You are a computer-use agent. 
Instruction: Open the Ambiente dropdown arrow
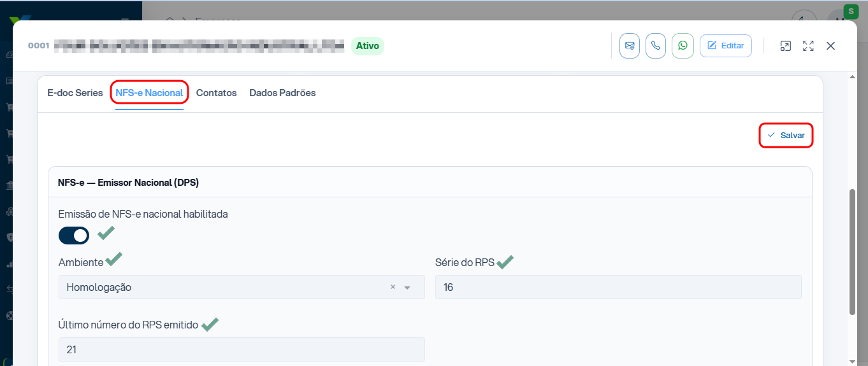coord(407,288)
